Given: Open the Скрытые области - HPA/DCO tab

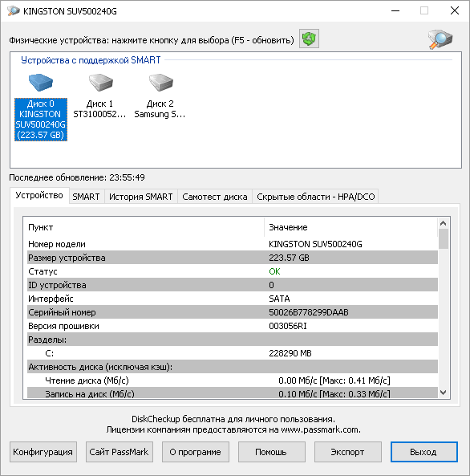Looking at the screenshot, I should 315,197.
